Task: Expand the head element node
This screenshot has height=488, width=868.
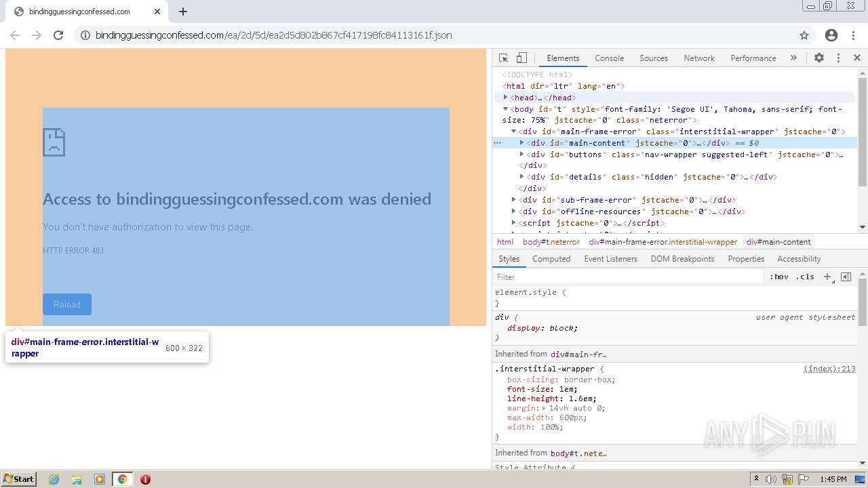Action: (506, 98)
